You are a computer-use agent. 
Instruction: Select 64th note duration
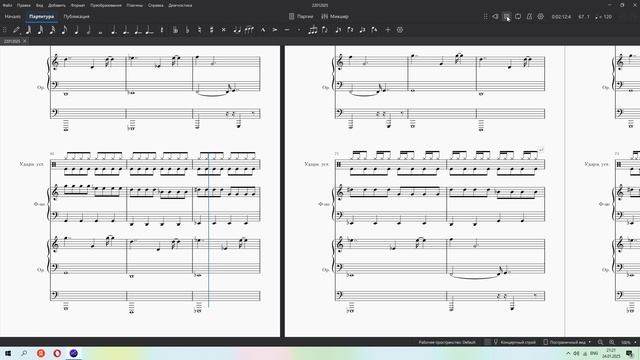pyautogui.click(x=28, y=30)
